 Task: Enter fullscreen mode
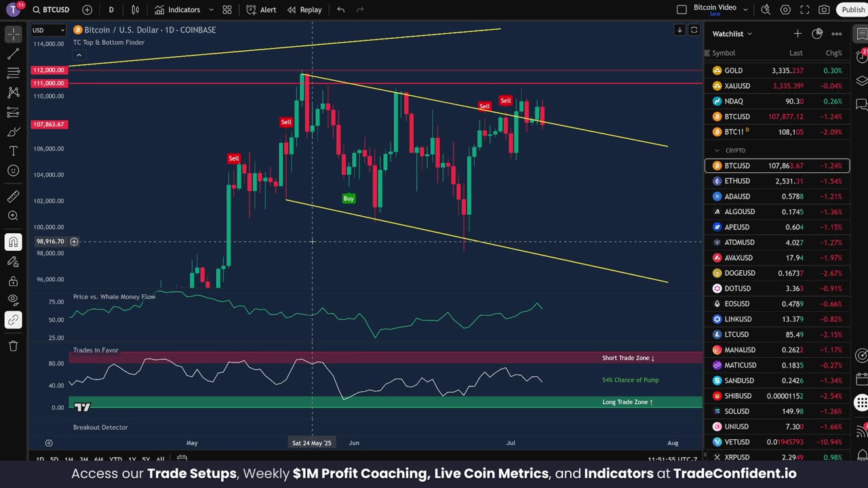click(805, 9)
